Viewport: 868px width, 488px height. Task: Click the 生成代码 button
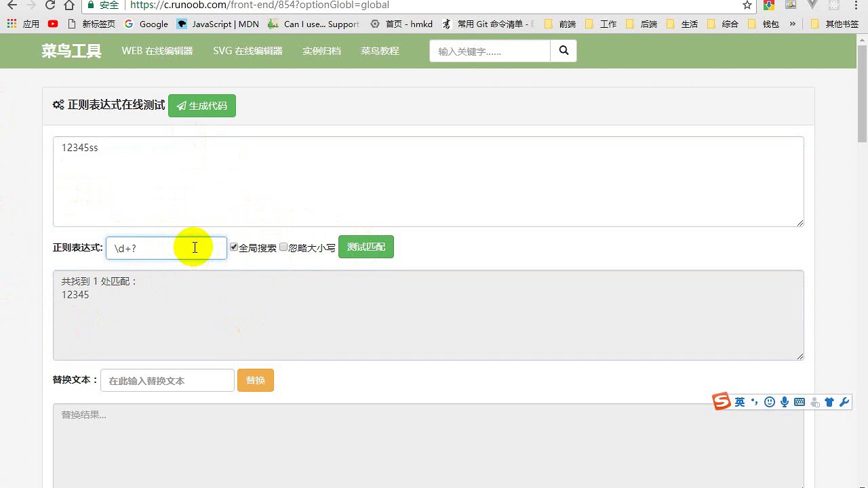(x=202, y=106)
